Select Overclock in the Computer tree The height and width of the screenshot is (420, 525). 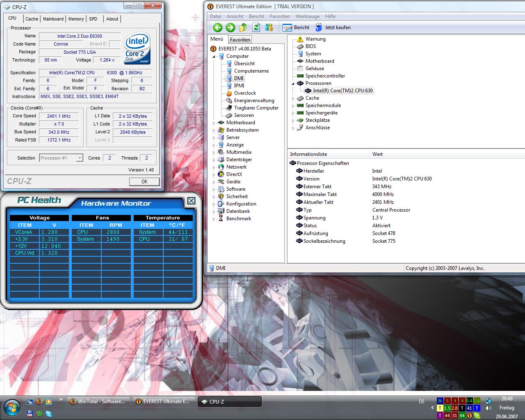point(245,93)
